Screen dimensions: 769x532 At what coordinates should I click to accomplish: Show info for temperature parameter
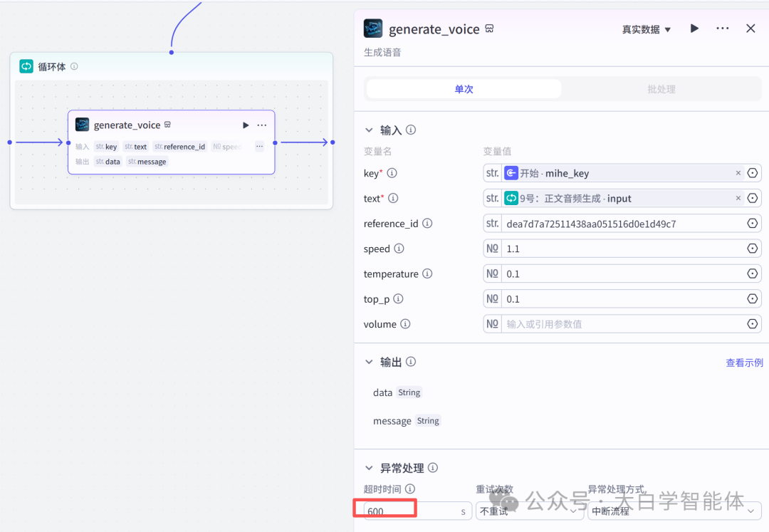click(x=427, y=273)
